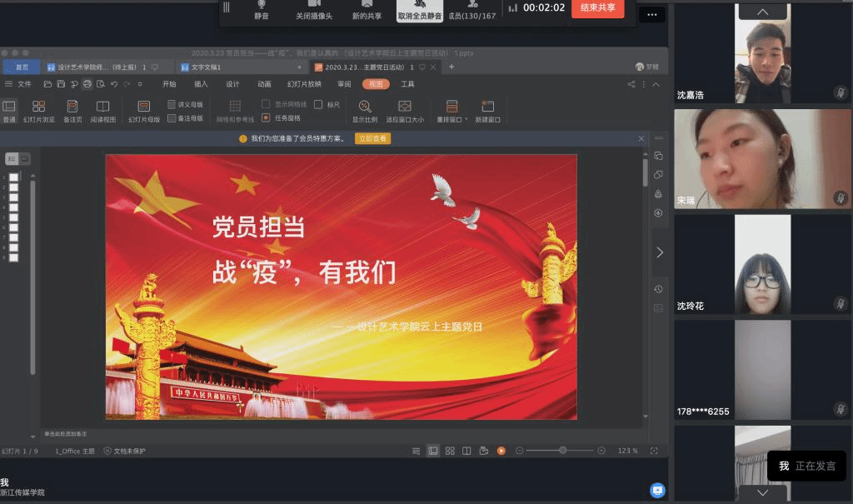Expand the 重排窗口 dropdown arrow
Screen dimensions: 853x504
pos(466,120)
